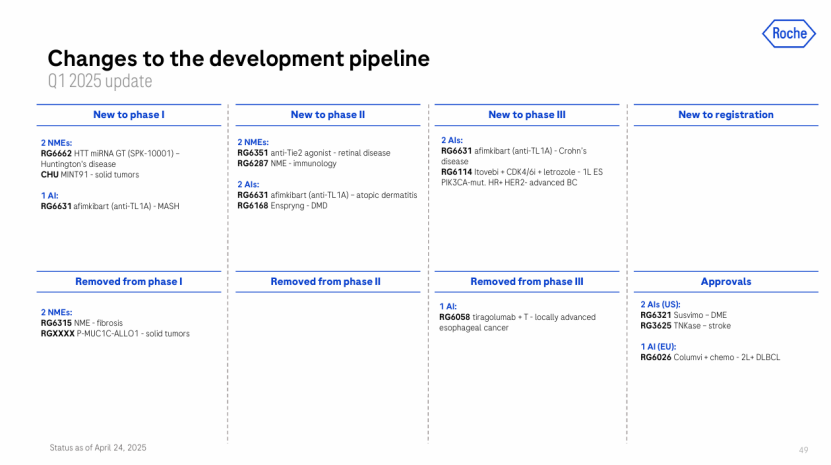831x465 pixels.
Task: Click '2 AIs (US):' label under Approvals
Action: click(660, 304)
